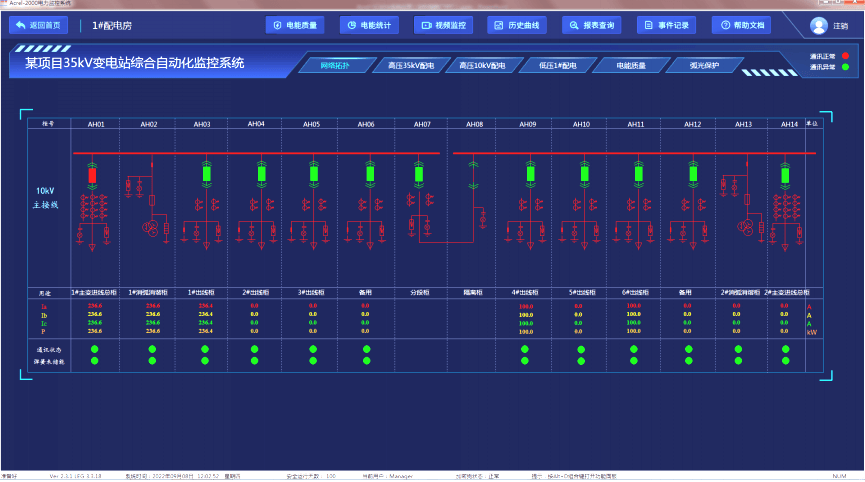The image size is (865, 482).
Task: Click the AH07 分段柜 bus-tie breaker symbol
Action: (419, 175)
